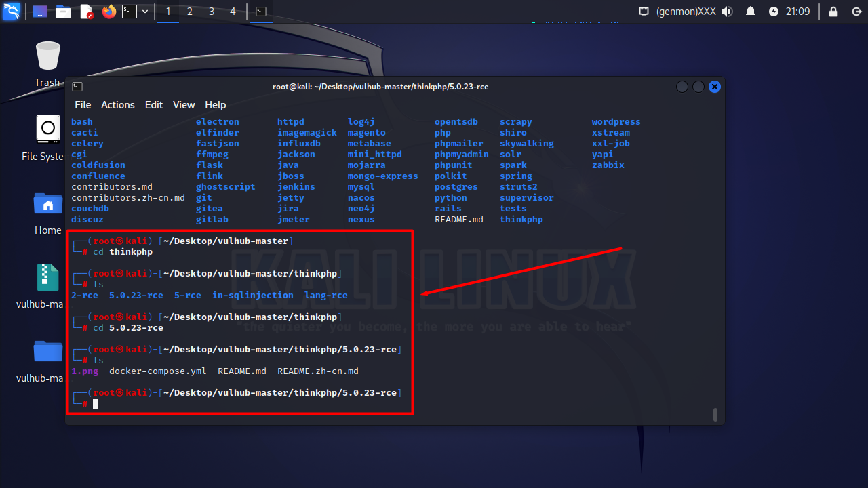Switch to workspace 4
This screenshot has height=488, width=868.
pos(233,12)
